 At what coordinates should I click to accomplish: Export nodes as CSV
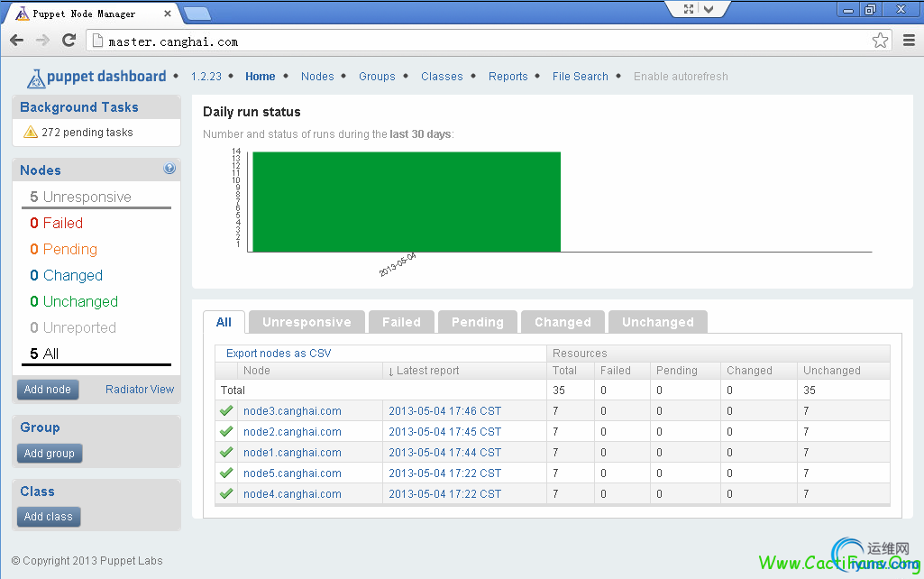coord(279,354)
